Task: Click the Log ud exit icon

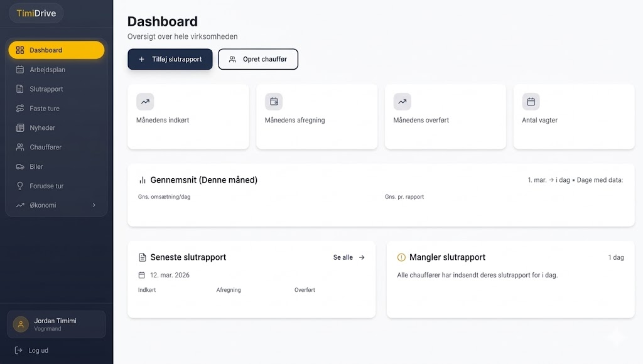Action: point(18,350)
